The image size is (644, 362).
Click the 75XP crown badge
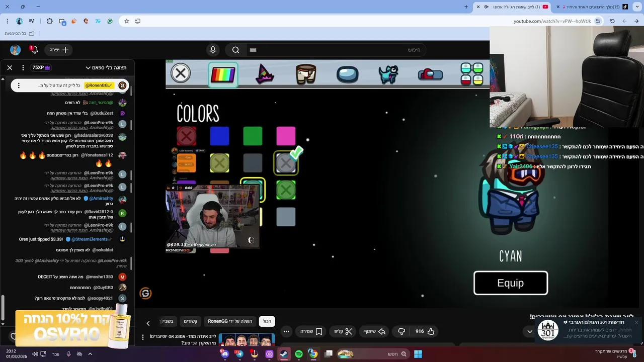click(41, 67)
